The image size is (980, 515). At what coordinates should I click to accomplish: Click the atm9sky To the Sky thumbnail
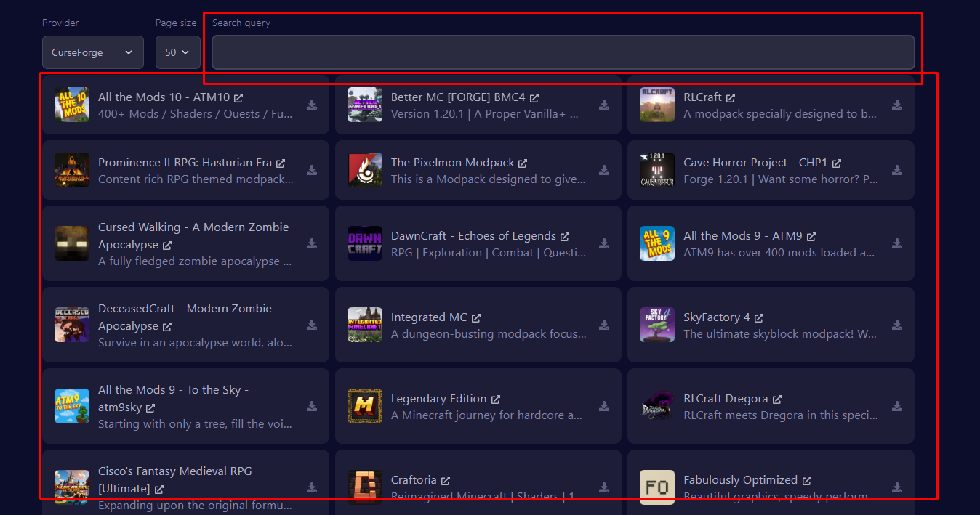click(72, 406)
